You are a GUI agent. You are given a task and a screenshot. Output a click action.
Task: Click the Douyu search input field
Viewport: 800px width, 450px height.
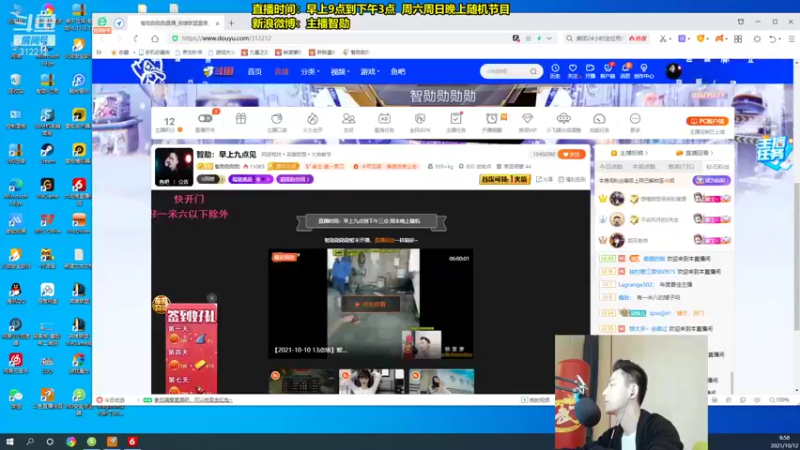(x=504, y=71)
